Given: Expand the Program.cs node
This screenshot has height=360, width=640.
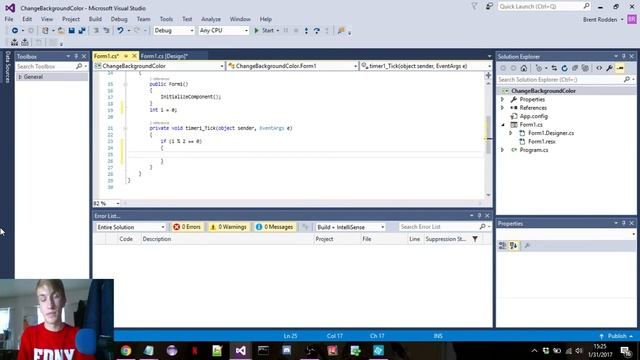Looking at the screenshot, I should point(502,150).
